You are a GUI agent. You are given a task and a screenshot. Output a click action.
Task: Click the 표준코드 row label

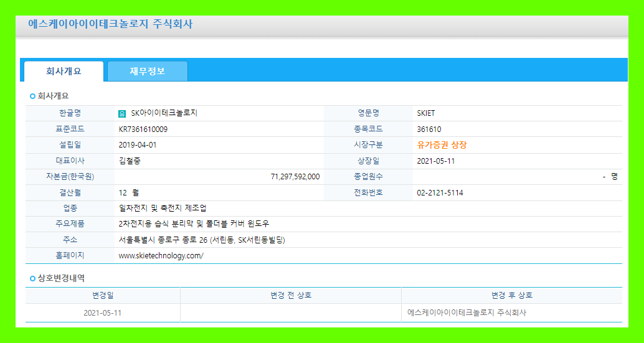[70, 129]
